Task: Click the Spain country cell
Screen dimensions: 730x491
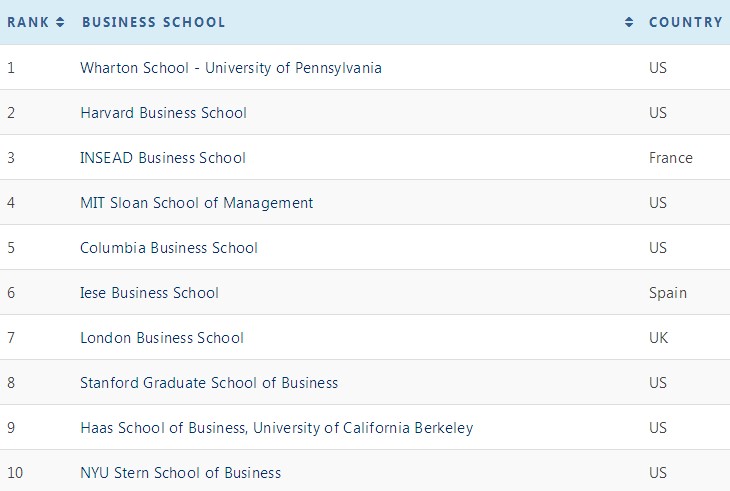Action: (668, 293)
